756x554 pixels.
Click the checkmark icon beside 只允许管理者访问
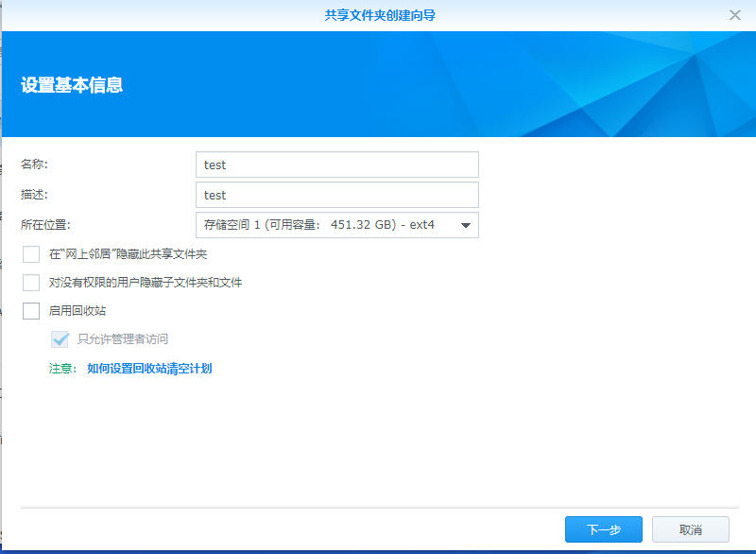(60, 339)
